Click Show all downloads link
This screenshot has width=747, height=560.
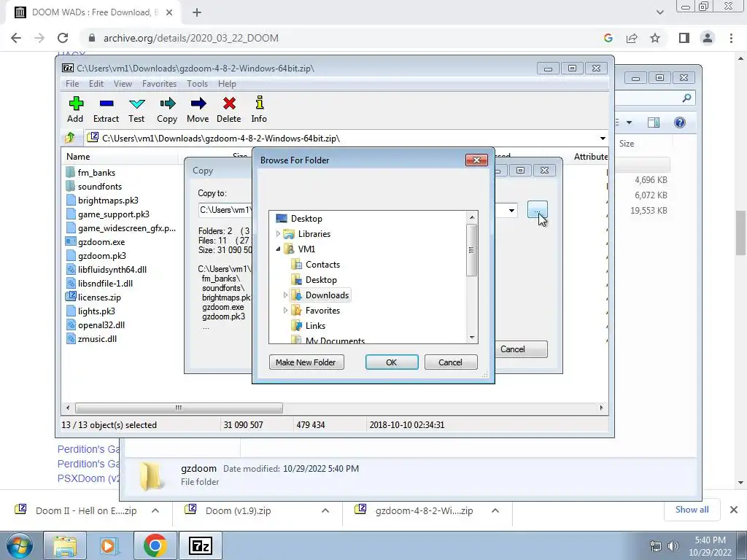pos(692,510)
